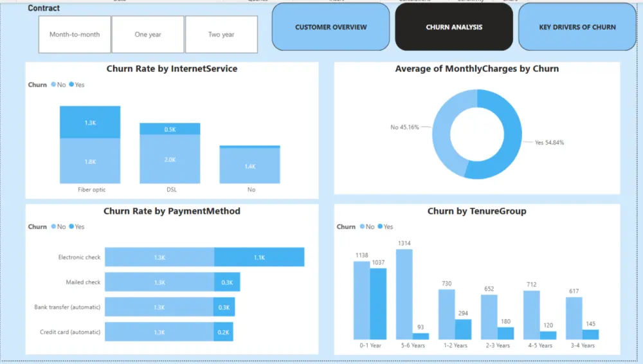Click Yes legend dot in TenureGroup chart
The width and height of the screenshot is (643, 364).
coord(380,226)
